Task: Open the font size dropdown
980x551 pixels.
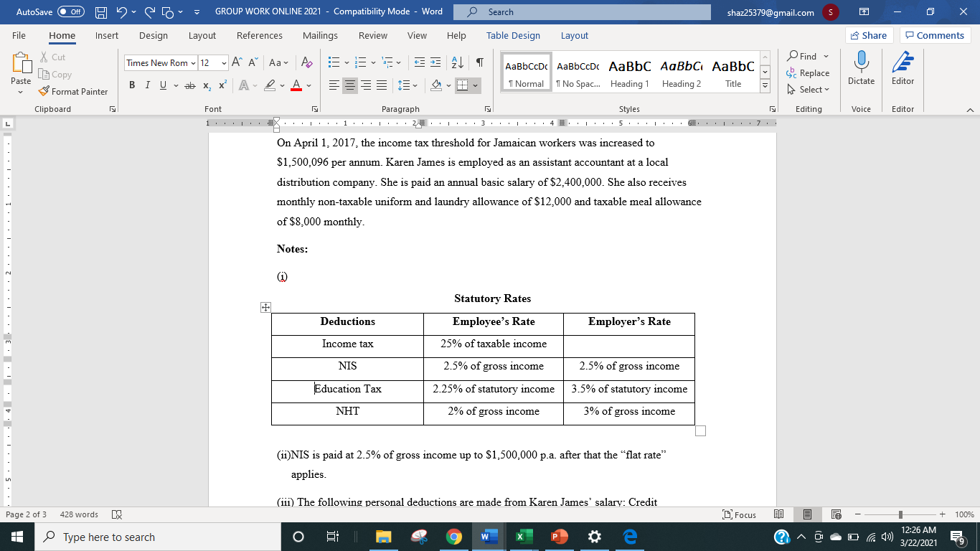Action: click(x=224, y=62)
